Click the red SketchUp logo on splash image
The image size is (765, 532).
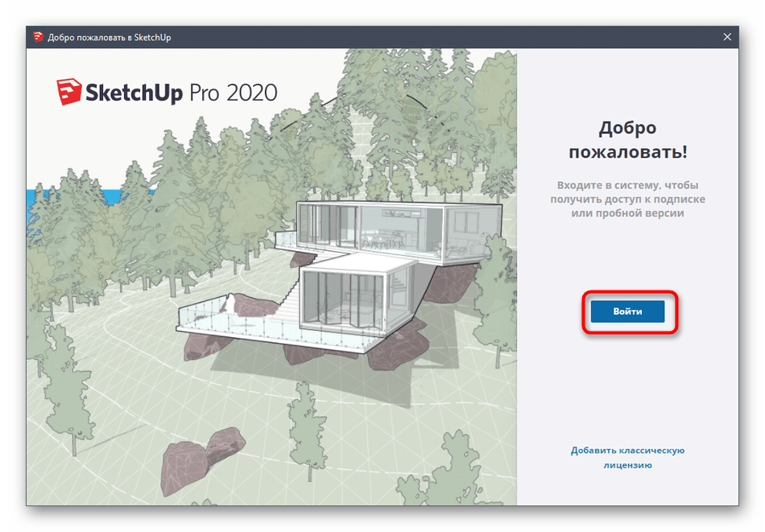click(x=68, y=93)
